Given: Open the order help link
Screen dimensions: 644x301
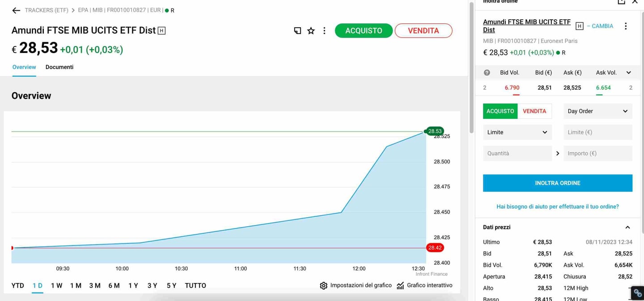Looking at the screenshot, I should 557,206.
